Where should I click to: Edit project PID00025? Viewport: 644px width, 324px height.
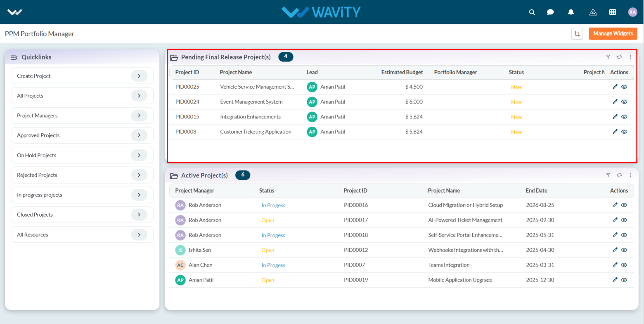pyautogui.click(x=615, y=87)
